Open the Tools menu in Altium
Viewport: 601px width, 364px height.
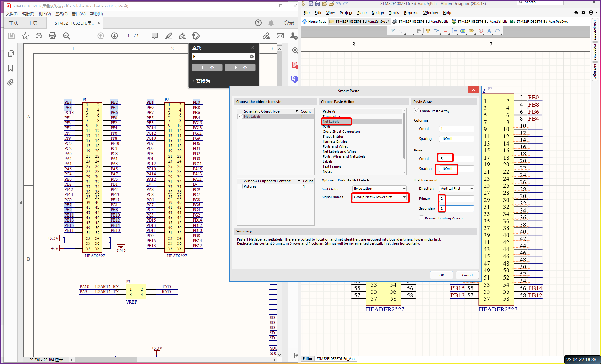393,12
